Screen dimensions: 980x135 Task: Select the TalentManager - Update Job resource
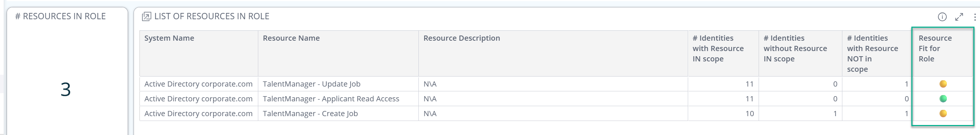tap(311, 84)
